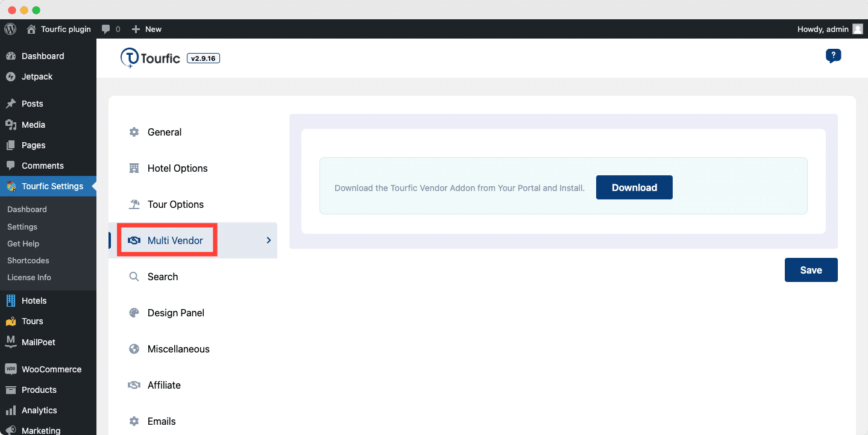Click the Tourfic Settings icon
The image size is (868, 435).
click(x=11, y=186)
